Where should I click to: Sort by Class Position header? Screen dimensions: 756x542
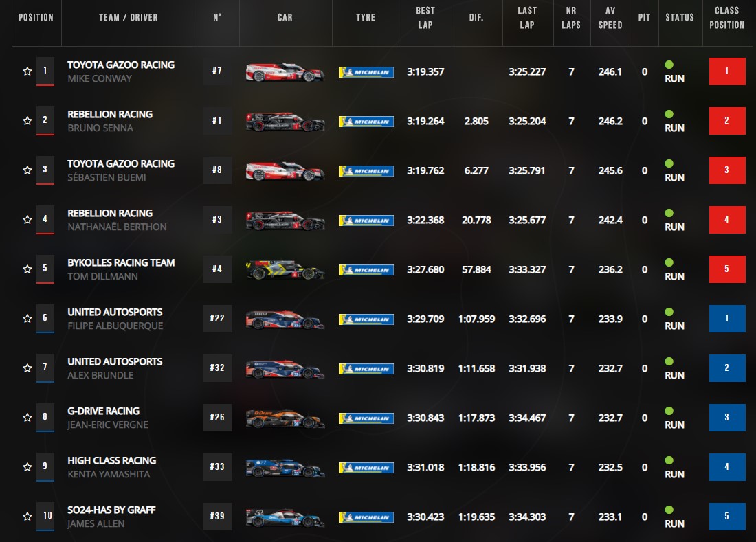726,18
